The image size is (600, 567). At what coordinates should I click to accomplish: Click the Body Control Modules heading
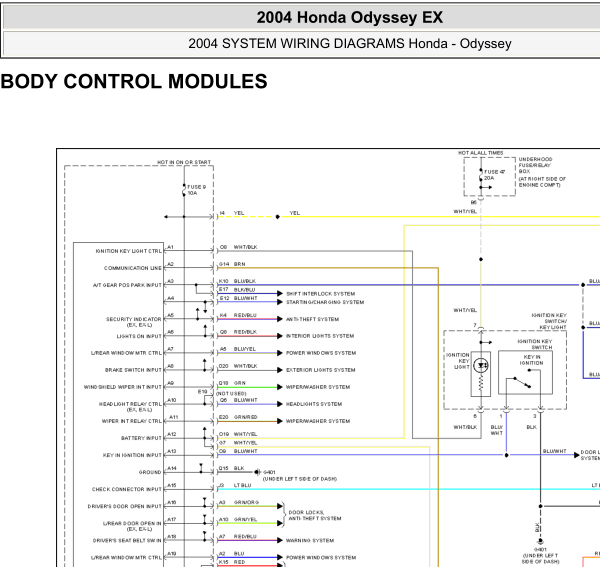click(x=134, y=82)
